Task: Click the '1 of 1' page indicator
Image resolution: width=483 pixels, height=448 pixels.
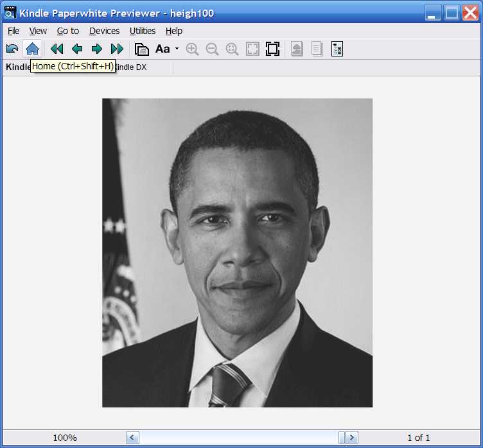Action: click(x=418, y=438)
